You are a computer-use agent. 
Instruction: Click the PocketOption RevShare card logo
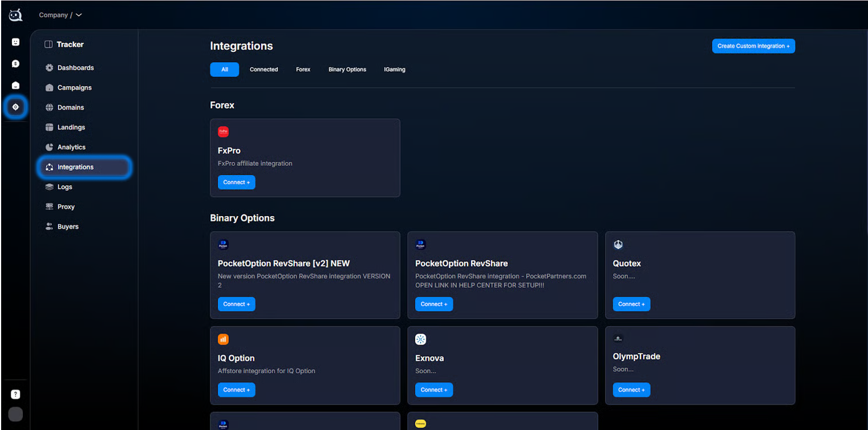(421, 245)
